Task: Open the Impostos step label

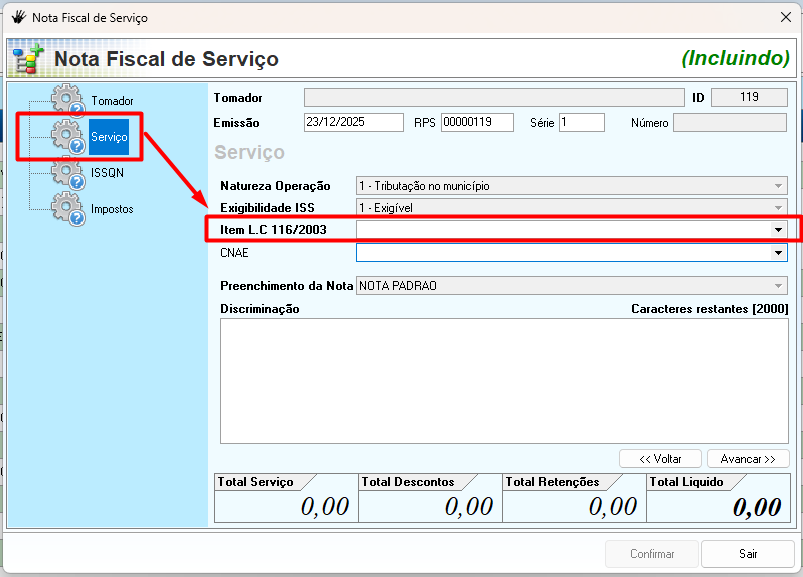Action: (x=112, y=209)
